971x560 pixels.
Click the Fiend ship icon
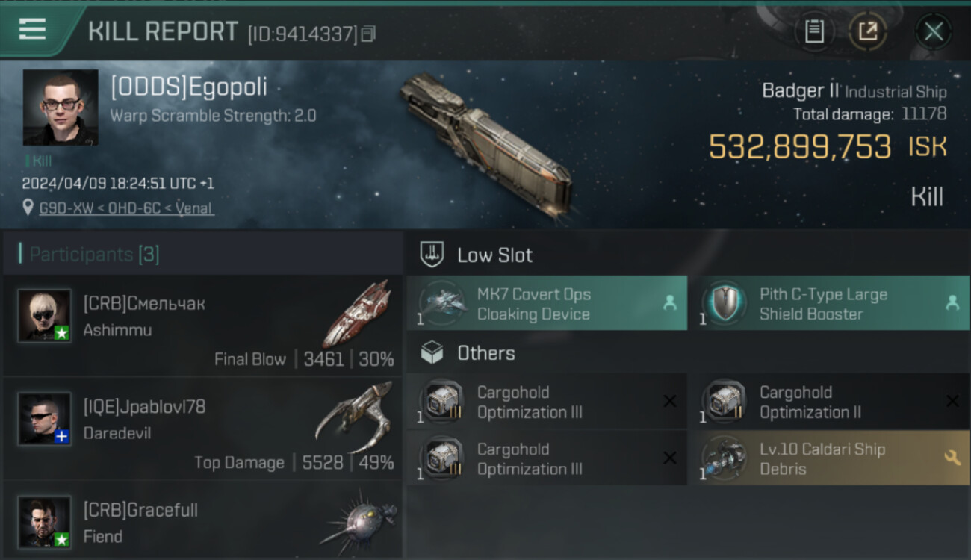357,521
